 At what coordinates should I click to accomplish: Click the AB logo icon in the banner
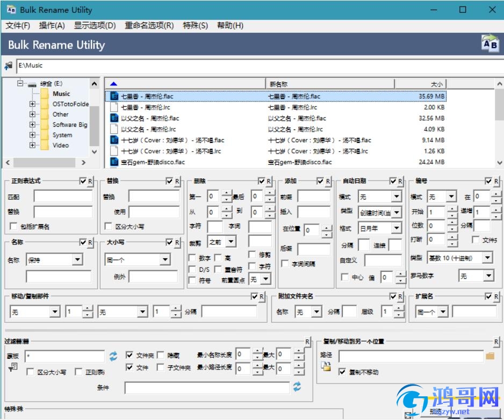click(490, 44)
